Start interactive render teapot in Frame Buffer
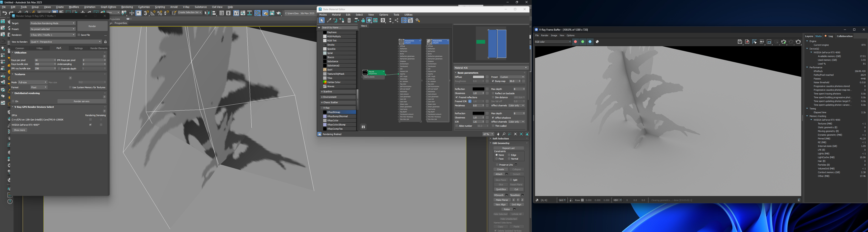868x232 pixels. [x=784, y=42]
